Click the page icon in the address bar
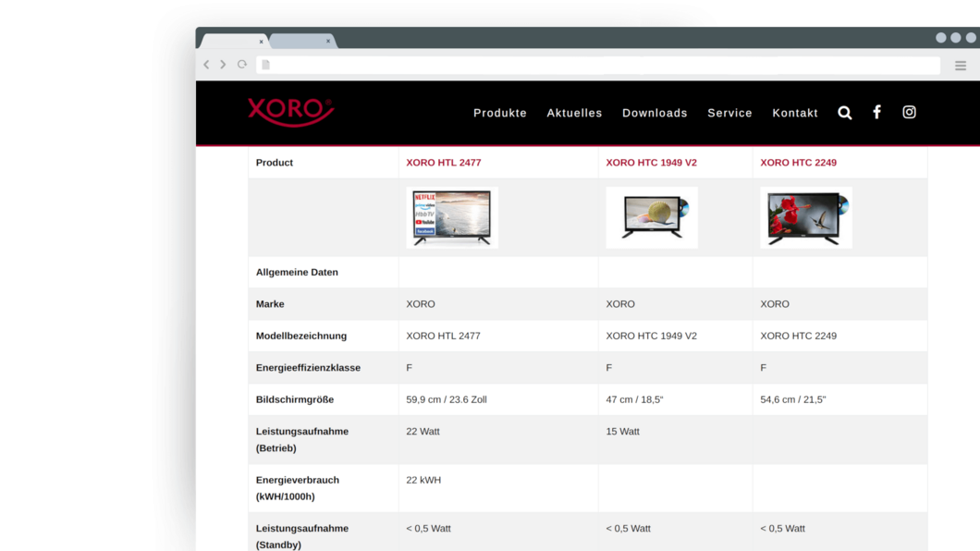The height and width of the screenshot is (551, 980). point(265,65)
